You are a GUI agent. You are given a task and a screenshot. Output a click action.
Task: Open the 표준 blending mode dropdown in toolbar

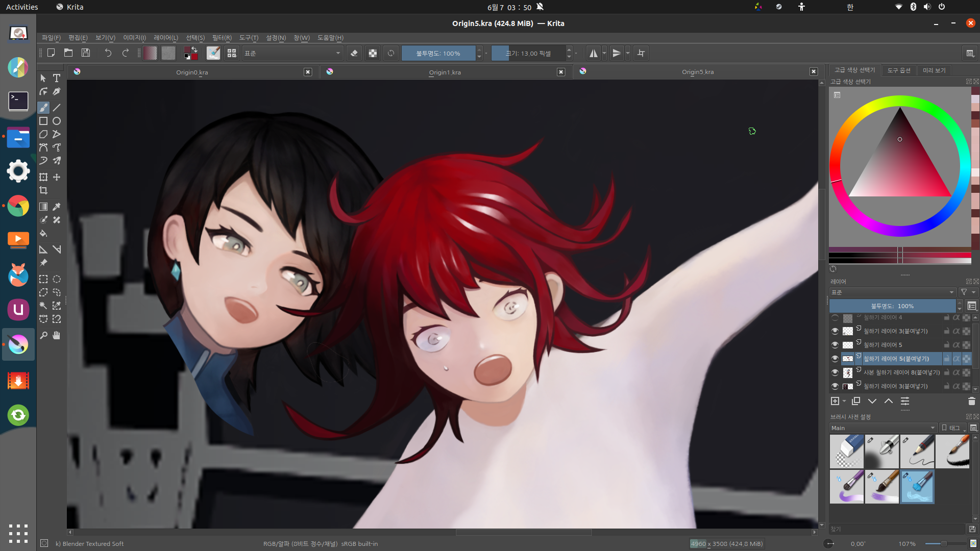pyautogui.click(x=292, y=53)
